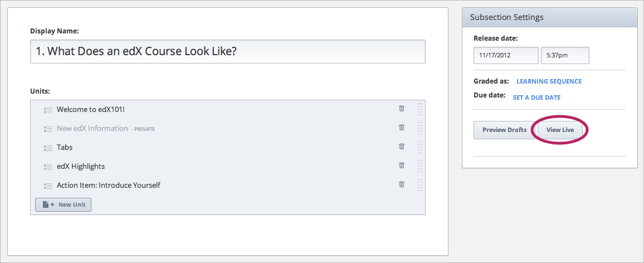The image size is (644, 263).
Task: Delete Action Item: Introduce Yourself unit
Action: [402, 184]
